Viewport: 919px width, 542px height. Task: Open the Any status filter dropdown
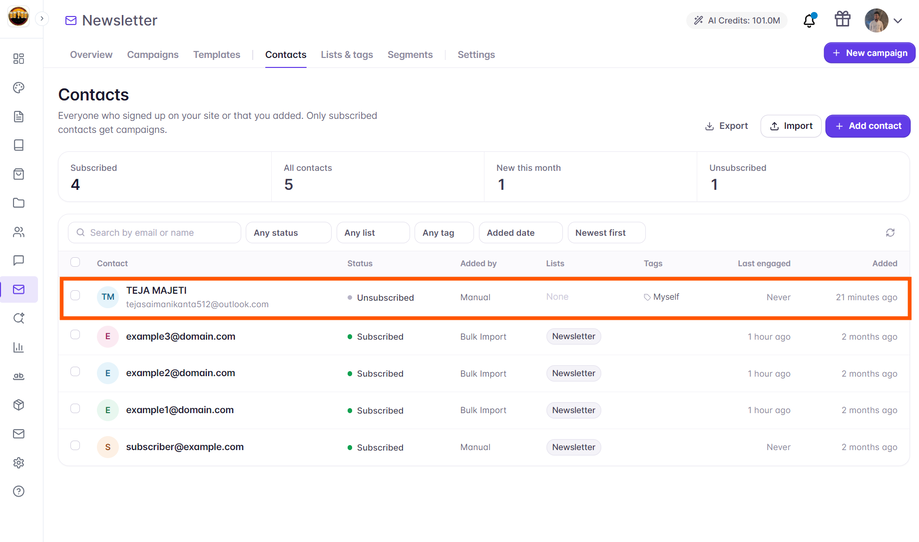pyautogui.click(x=288, y=233)
